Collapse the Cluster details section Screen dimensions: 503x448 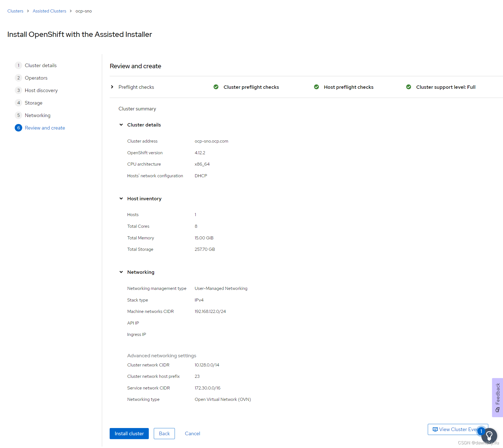(121, 125)
